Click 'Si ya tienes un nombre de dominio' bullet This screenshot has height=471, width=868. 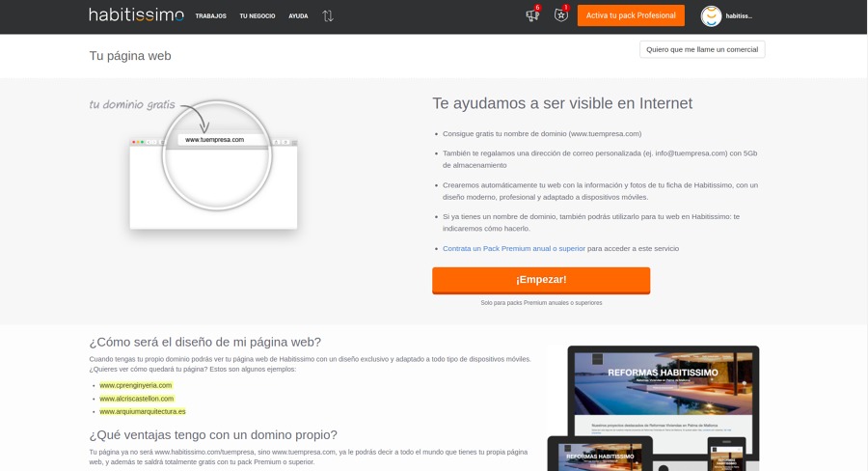[590, 223]
